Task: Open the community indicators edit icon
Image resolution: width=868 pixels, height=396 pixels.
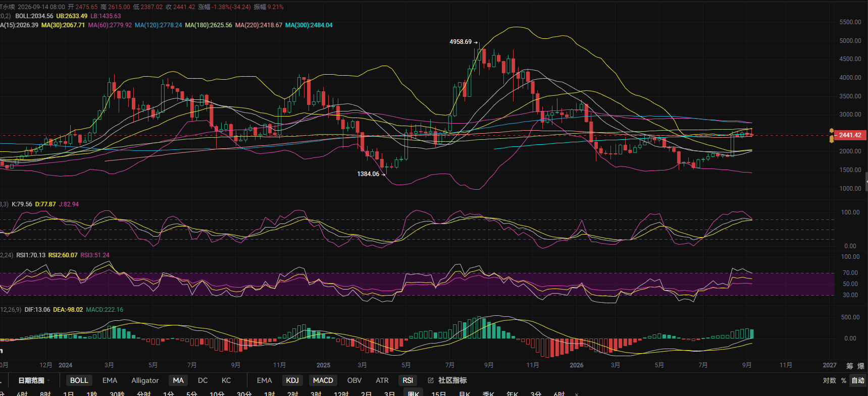Action: [431, 380]
